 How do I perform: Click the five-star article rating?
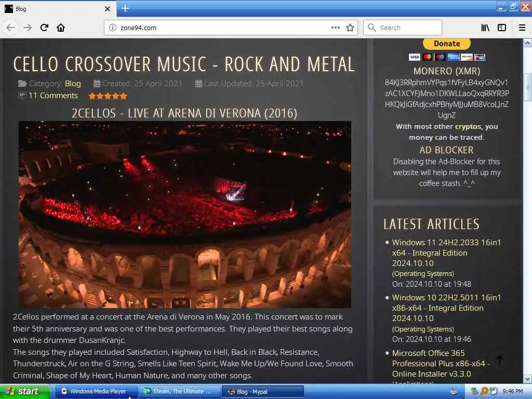point(108,96)
